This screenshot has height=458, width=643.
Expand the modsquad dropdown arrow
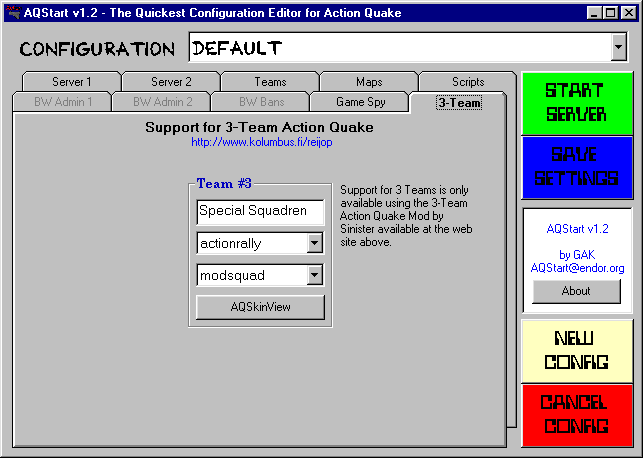315,275
